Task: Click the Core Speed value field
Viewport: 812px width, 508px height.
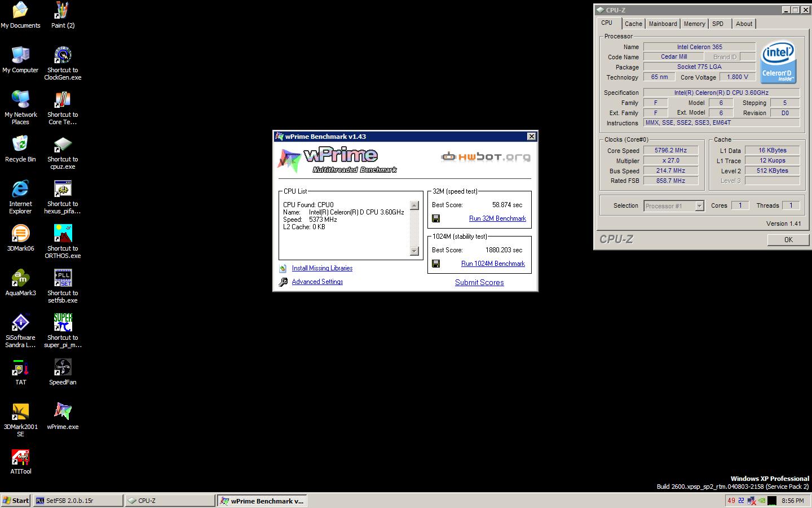Action: point(670,151)
